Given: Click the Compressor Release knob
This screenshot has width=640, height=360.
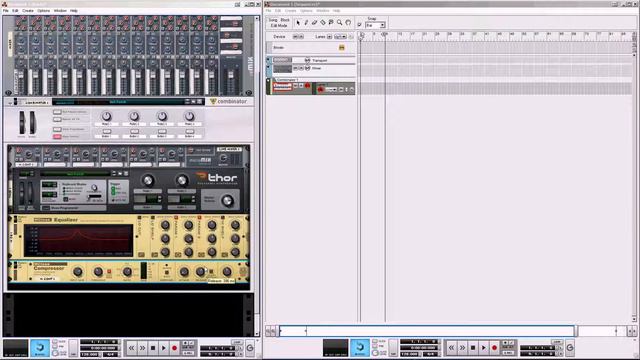Looking at the screenshot, I should pyautogui.click(x=200, y=271).
